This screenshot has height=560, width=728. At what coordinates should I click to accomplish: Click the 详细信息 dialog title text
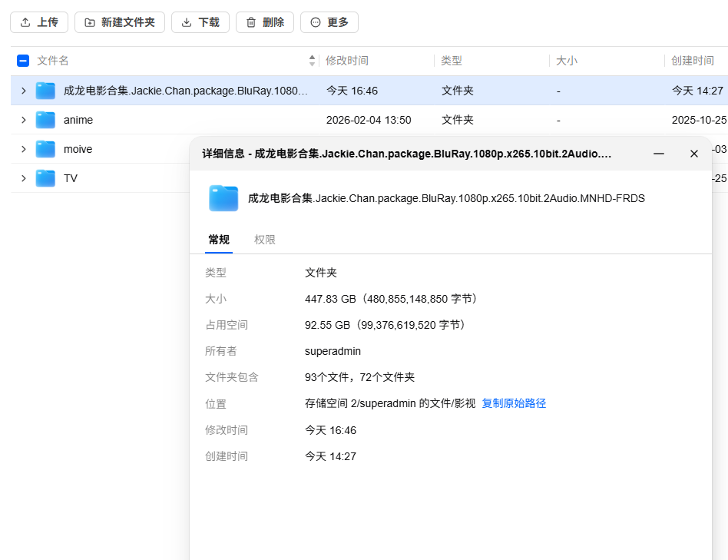[406, 154]
